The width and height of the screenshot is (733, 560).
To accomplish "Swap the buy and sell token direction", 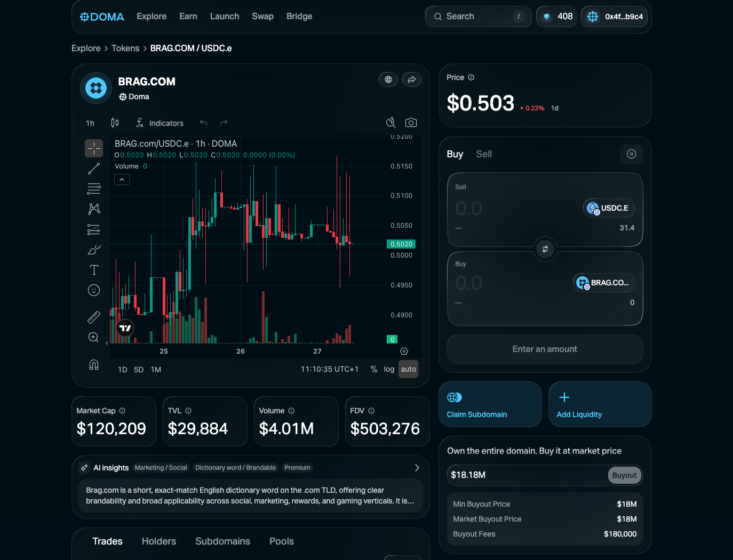I will (545, 249).
